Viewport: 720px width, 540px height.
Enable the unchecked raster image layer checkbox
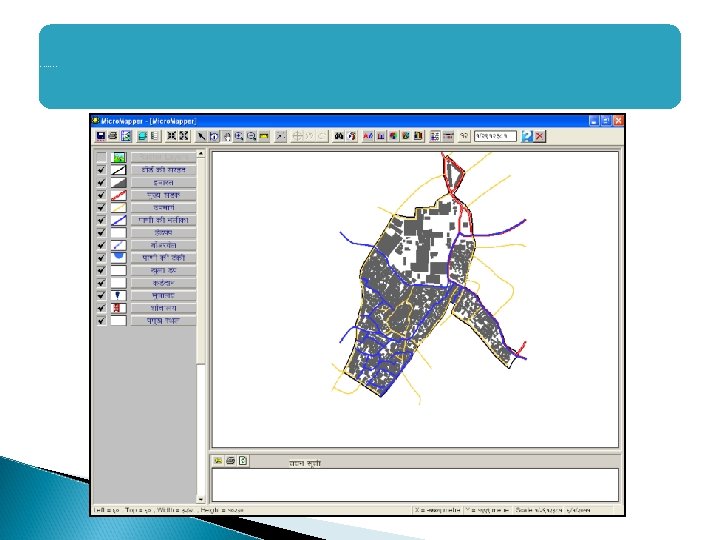pyautogui.click(x=101, y=158)
